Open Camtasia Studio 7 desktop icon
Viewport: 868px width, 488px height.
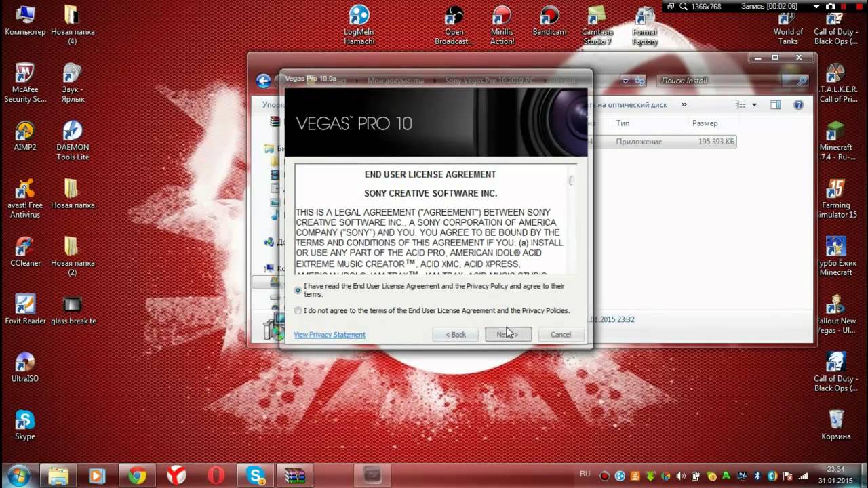[597, 25]
